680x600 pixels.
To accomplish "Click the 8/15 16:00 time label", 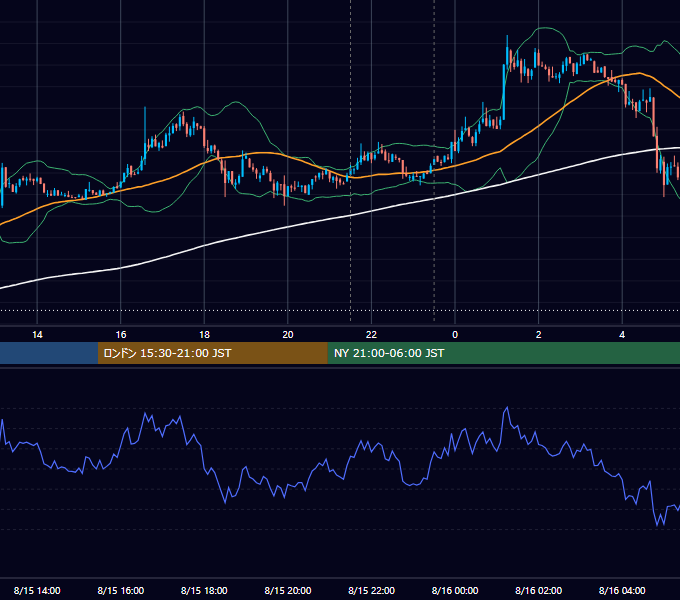I will point(121,590).
